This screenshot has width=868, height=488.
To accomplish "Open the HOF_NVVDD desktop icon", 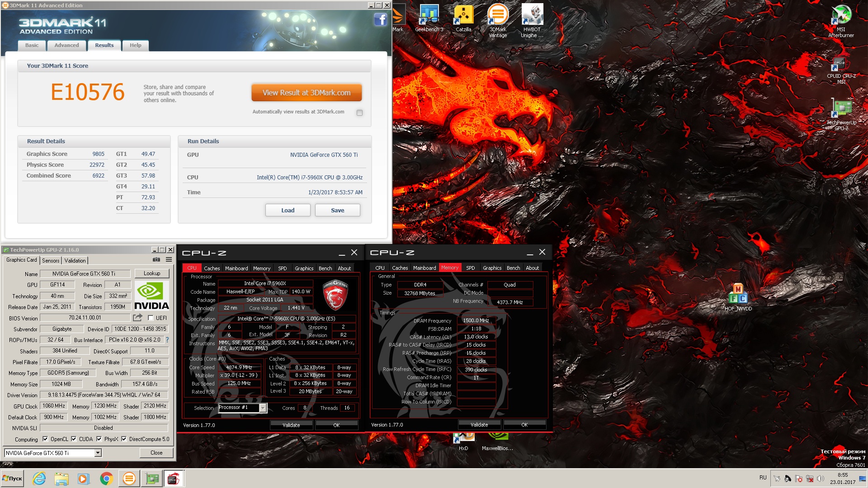I will coord(738,297).
